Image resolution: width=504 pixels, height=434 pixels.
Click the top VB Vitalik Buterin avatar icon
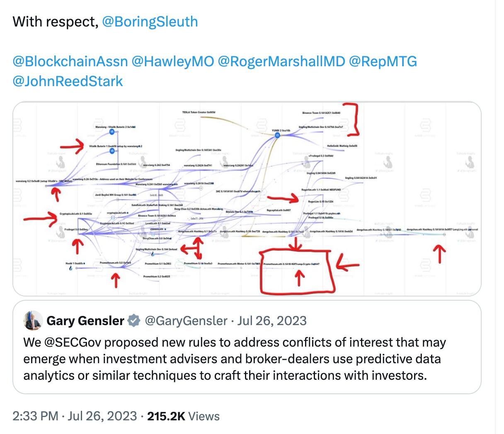pyautogui.click(x=112, y=132)
